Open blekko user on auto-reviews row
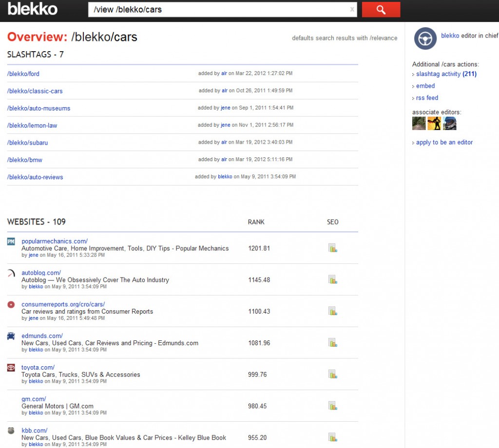 click(225, 176)
